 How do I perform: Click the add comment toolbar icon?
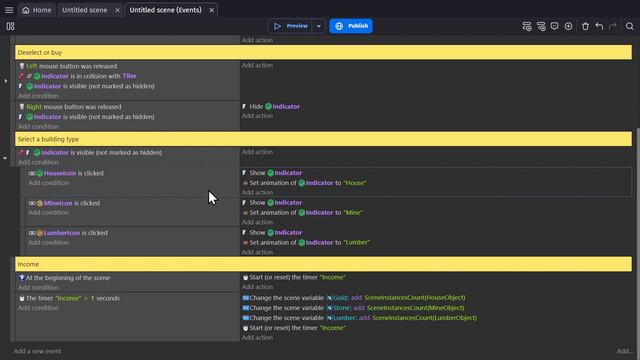554,26
